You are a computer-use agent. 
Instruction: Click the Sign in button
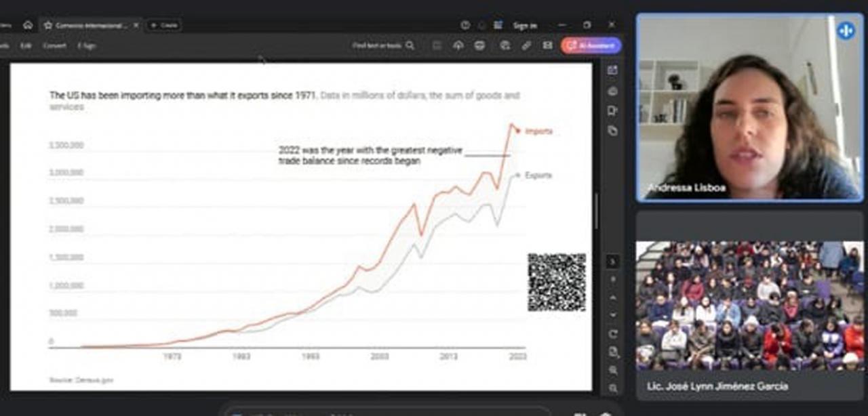pos(525,26)
